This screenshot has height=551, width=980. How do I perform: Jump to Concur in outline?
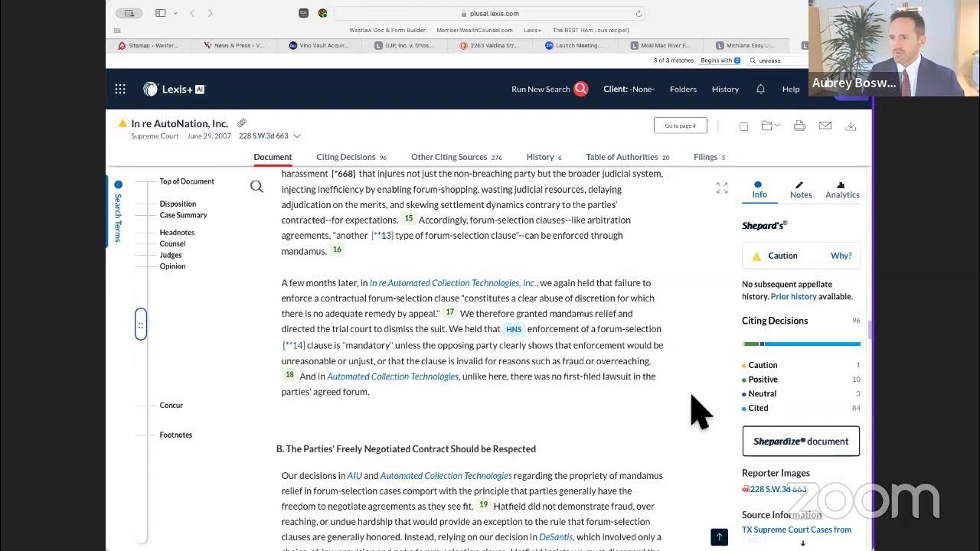pos(171,406)
